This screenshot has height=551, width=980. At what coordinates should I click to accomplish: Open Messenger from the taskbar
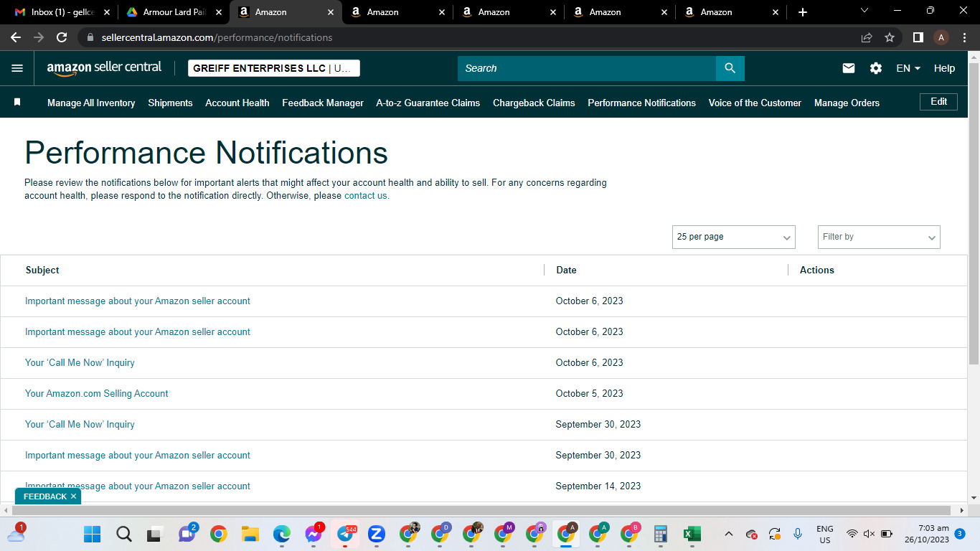(x=313, y=534)
